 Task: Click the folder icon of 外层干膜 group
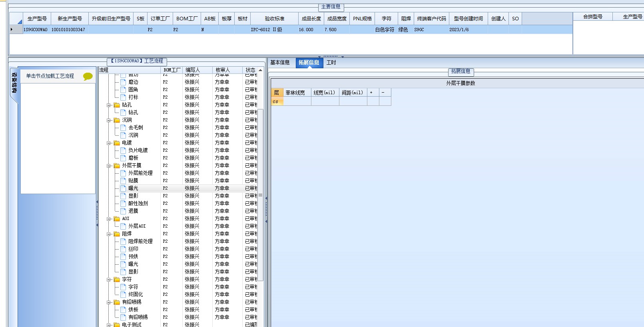[117, 166]
